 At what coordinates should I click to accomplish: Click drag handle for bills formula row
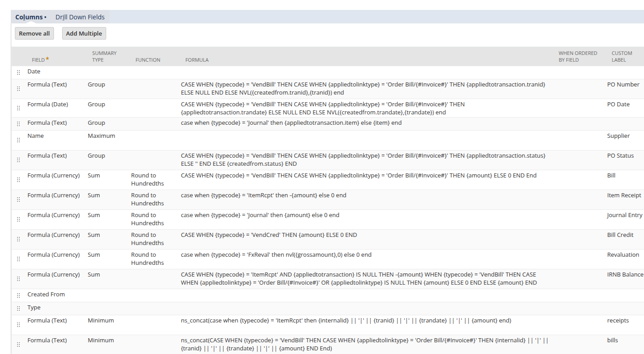(18, 345)
